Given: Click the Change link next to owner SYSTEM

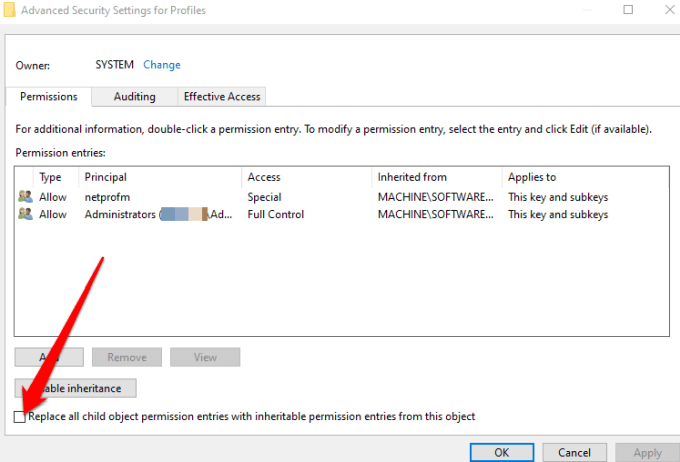Looking at the screenshot, I should pyautogui.click(x=162, y=65).
